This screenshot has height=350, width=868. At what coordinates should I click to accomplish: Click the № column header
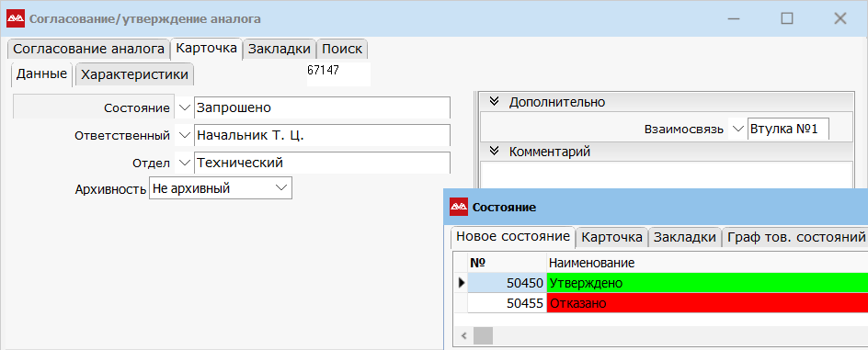507,263
